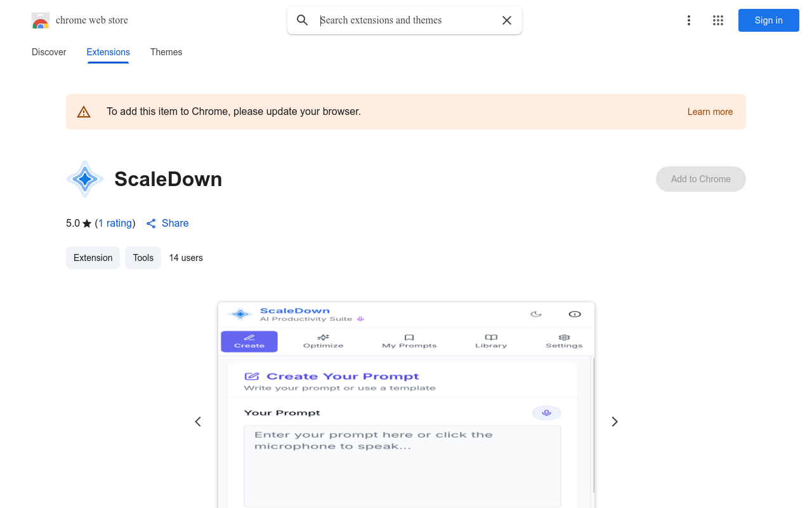Click the ScaleDown extension logo
This screenshot has height=508, width=812.
pyautogui.click(x=85, y=179)
